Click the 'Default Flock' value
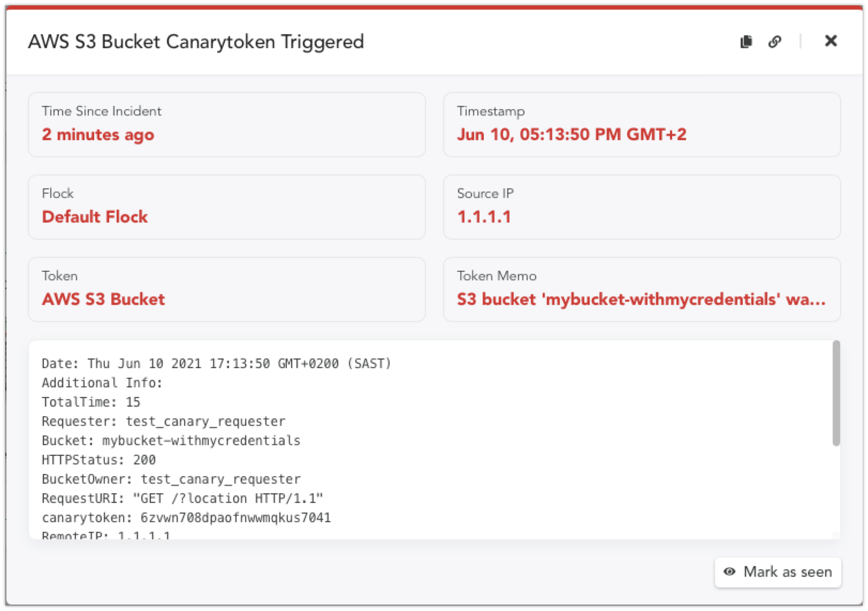Image resolution: width=868 pixels, height=611 pixels. pyautogui.click(x=95, y=217)
